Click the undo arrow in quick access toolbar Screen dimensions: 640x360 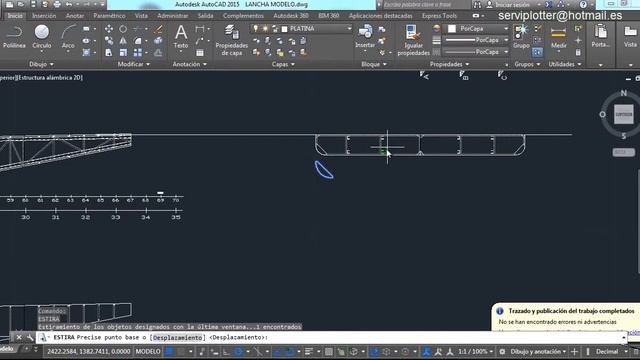(x=69, y=4)
